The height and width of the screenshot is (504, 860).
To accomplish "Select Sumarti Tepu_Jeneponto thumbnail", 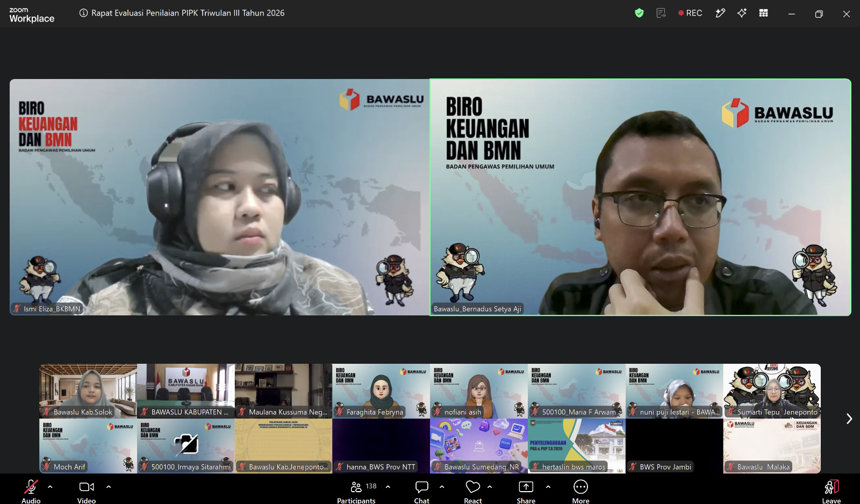I will (x=772, y=391).
